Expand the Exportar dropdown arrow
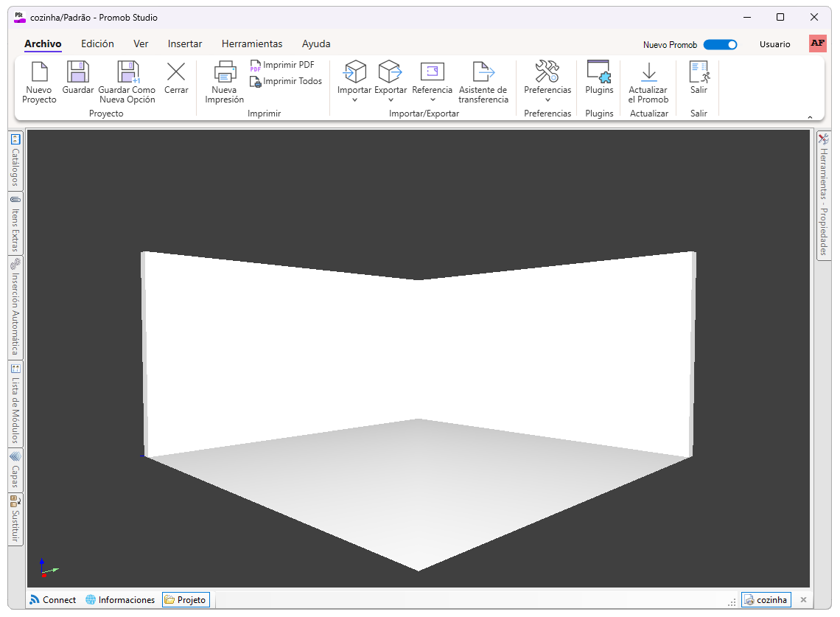Image resolution: width=840 pixels, height=617 pixels. tap(391, 100)
